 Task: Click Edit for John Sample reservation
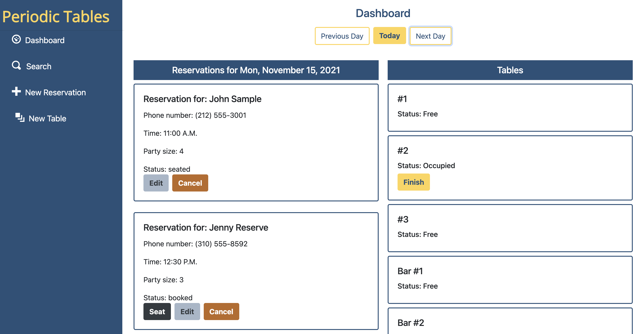pyautogui.click(x=156, y=183)
